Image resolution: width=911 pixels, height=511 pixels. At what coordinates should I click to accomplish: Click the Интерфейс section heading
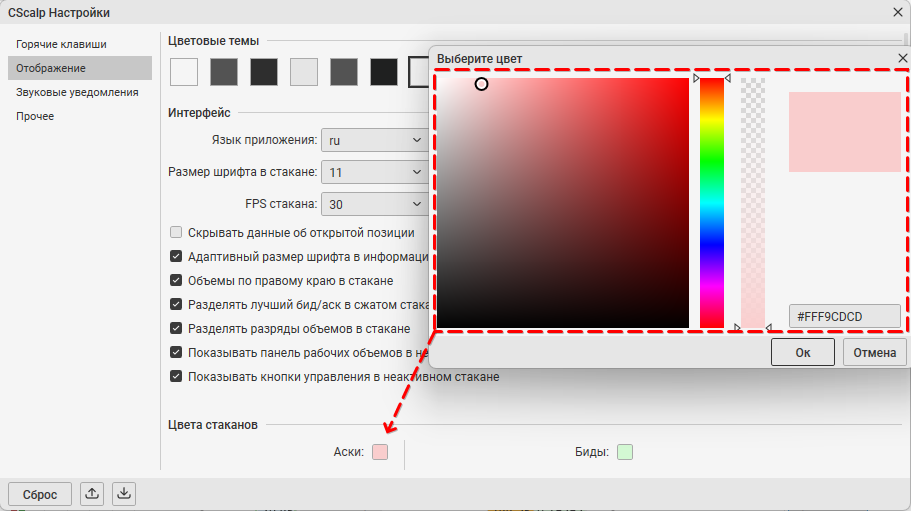pyautogui.click(x=199, y=113)
